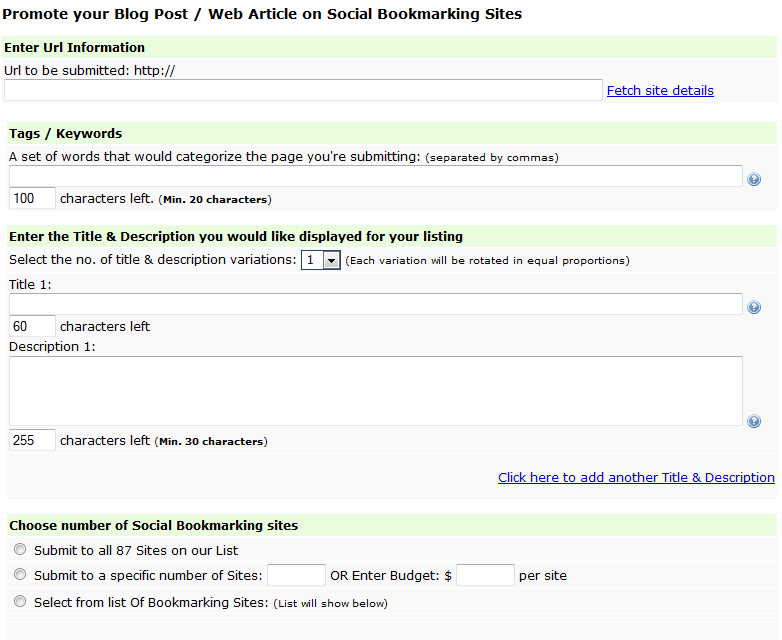This screenshot has height=640, width=782.
Task: Click 'Enter the Title & Description' section heading
Action: [x=236, y=236]
